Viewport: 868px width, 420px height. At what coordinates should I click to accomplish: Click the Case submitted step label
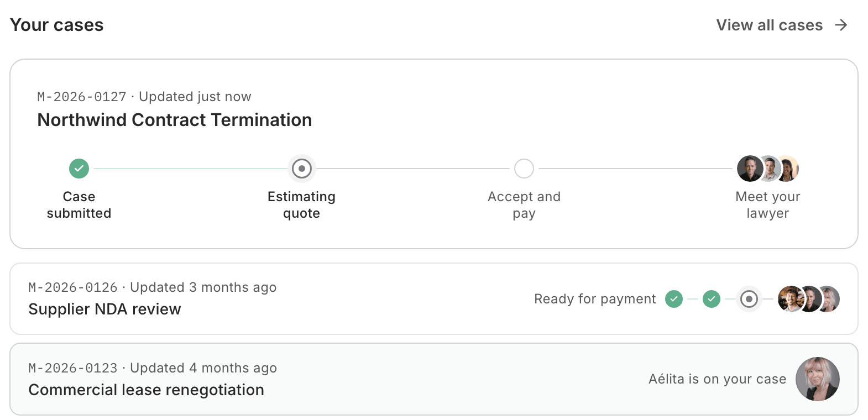[x=79, y=205]
